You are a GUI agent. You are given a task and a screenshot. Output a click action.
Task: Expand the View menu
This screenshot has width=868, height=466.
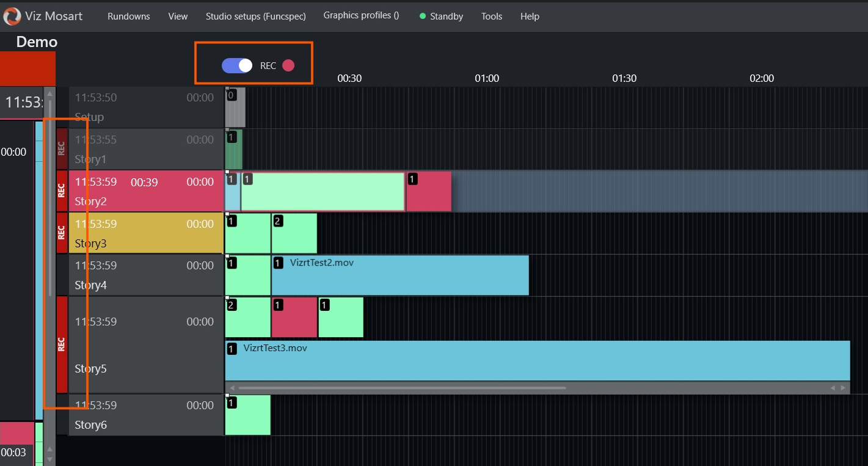(178, 16)
